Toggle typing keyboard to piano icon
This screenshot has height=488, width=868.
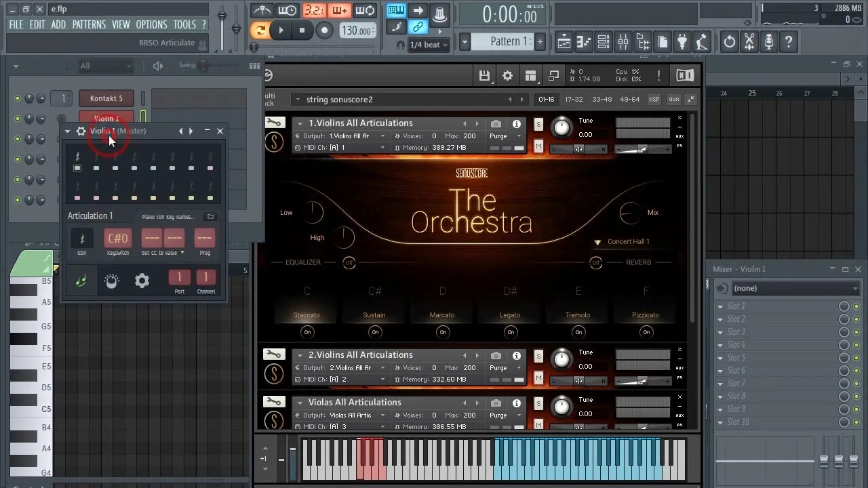397,10
